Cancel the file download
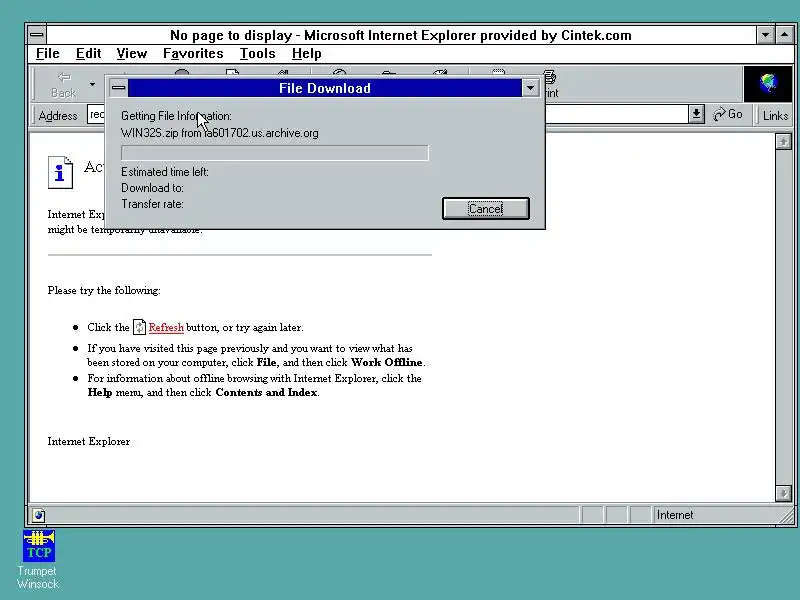Screen dimensions: 800x600 486,209
